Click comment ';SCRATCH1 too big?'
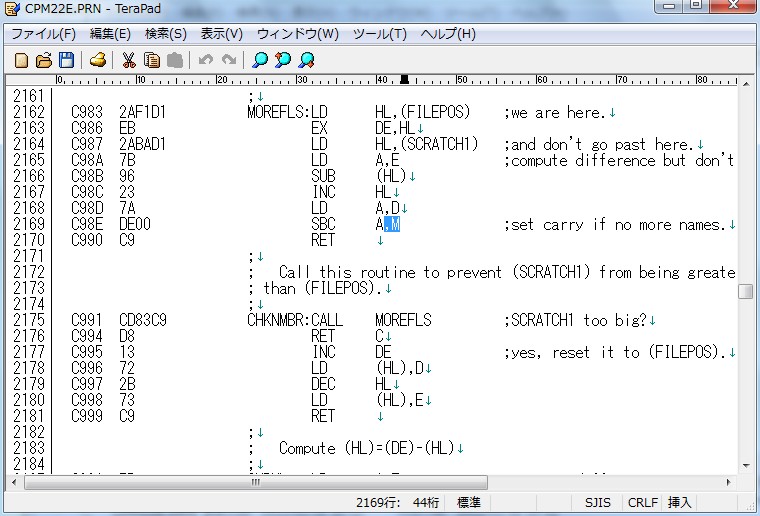 point(575,320)
